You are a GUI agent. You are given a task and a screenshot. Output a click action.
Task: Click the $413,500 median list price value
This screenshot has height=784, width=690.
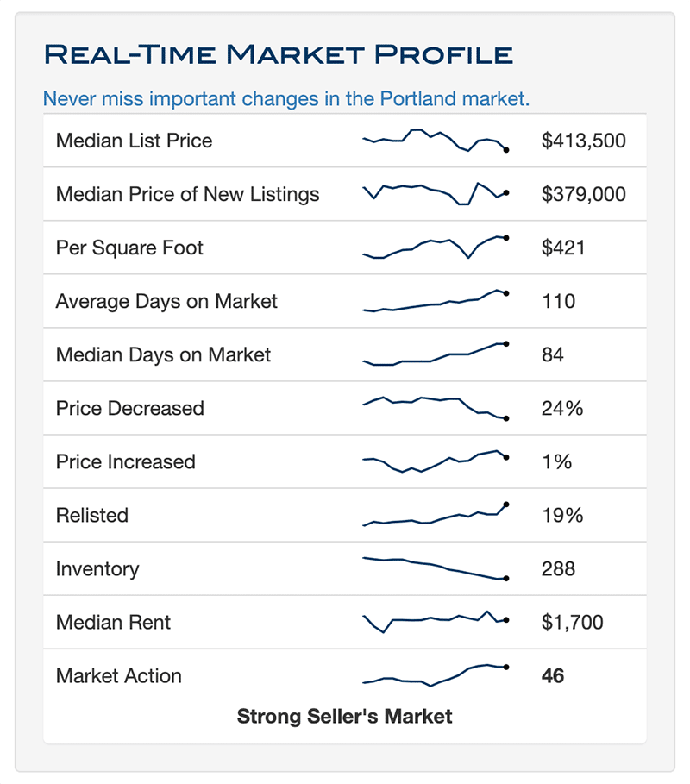click(x=583, y=141)
